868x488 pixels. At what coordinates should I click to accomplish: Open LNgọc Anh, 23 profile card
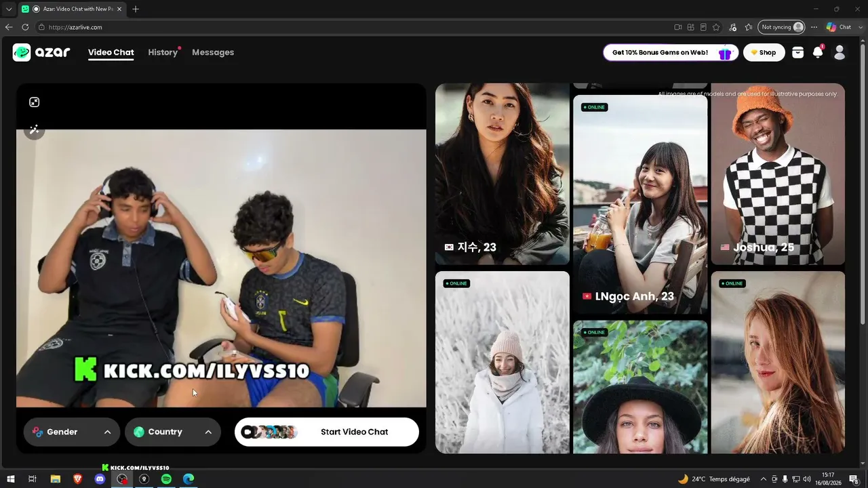tap(640, 205)
